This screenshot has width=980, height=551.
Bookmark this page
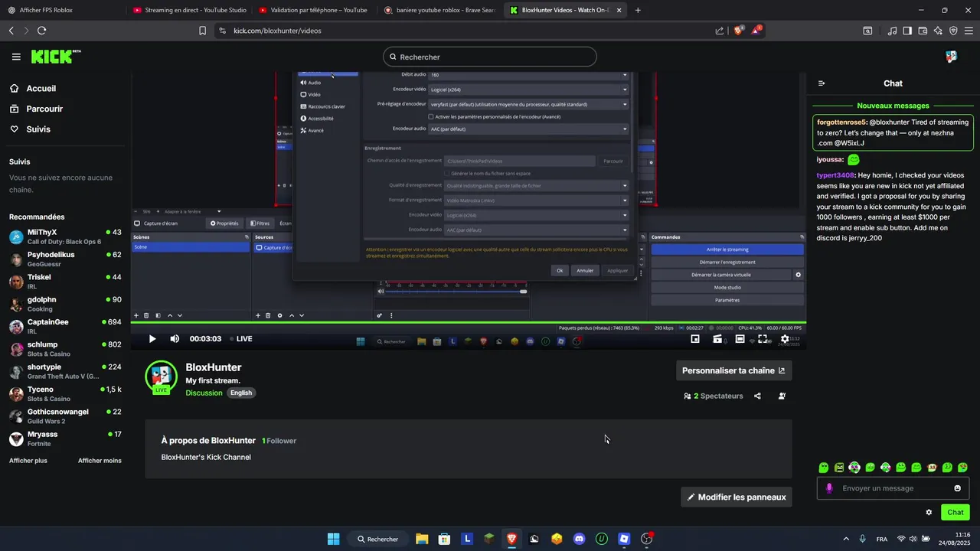click(x=202, y=31)
